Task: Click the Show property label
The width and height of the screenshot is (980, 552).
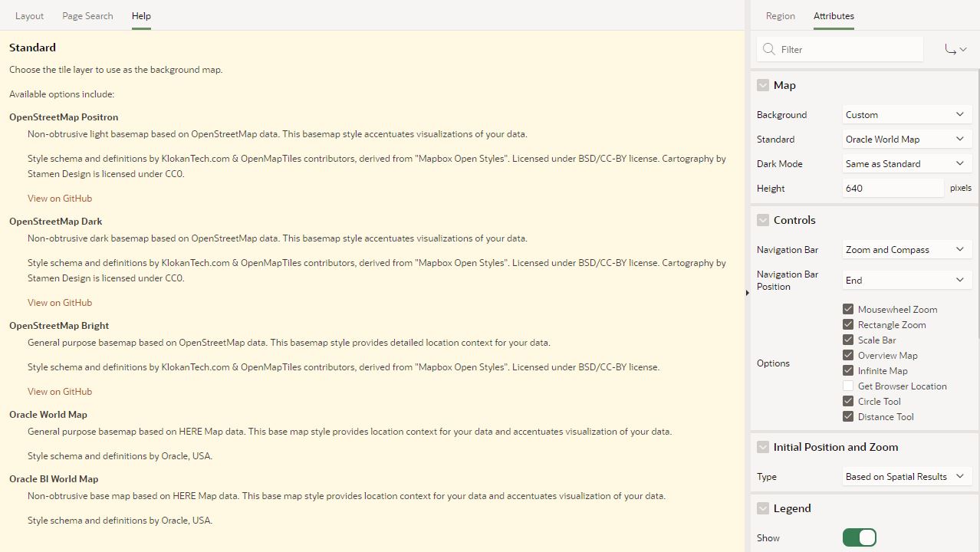Action: 768,537
